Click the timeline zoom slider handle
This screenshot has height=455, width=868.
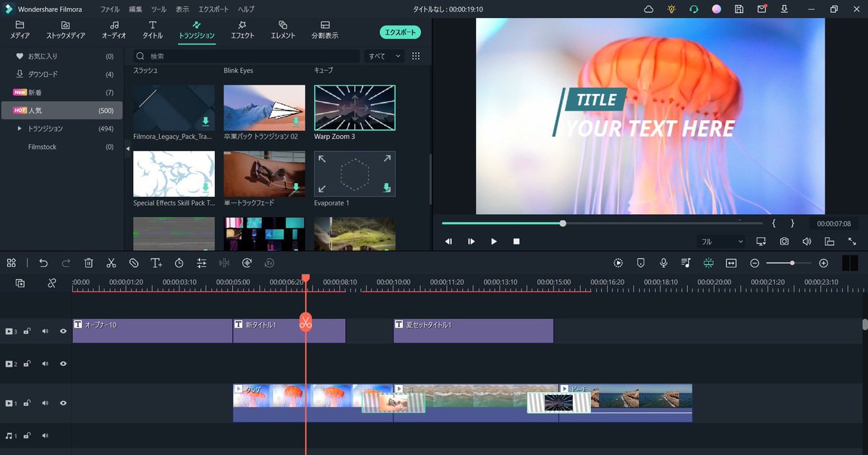[x=793, y=263]
